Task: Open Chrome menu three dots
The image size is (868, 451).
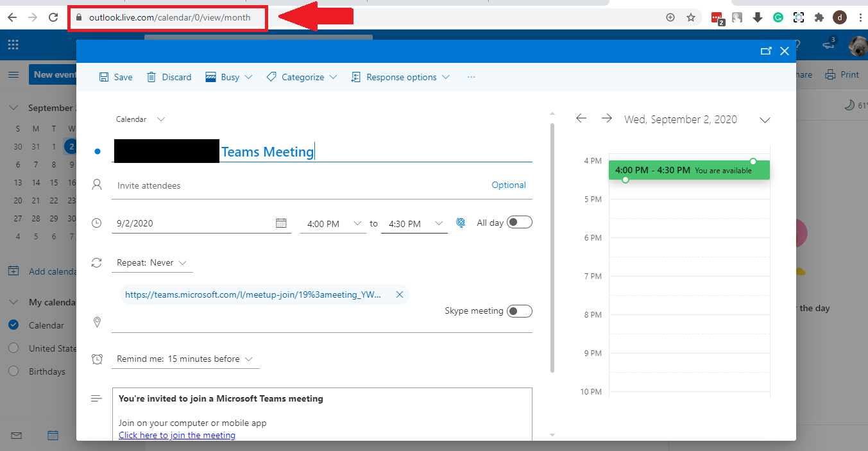Action: [x=860, y=18]
